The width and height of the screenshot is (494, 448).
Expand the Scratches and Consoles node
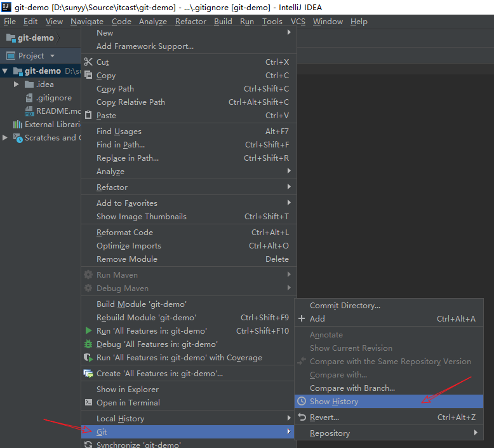[6, 138]
